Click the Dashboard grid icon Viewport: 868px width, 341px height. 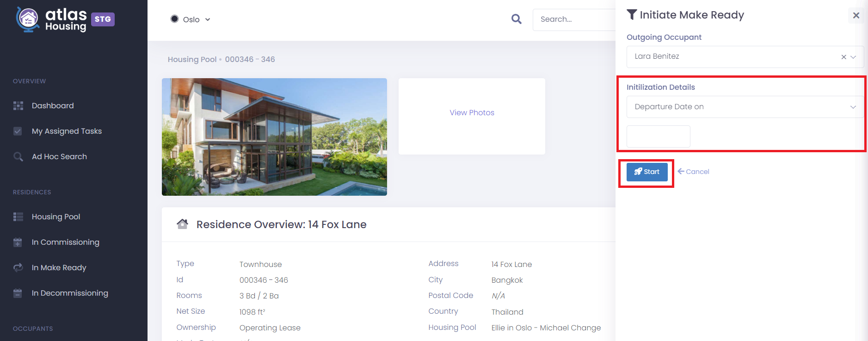coord(18,106)
